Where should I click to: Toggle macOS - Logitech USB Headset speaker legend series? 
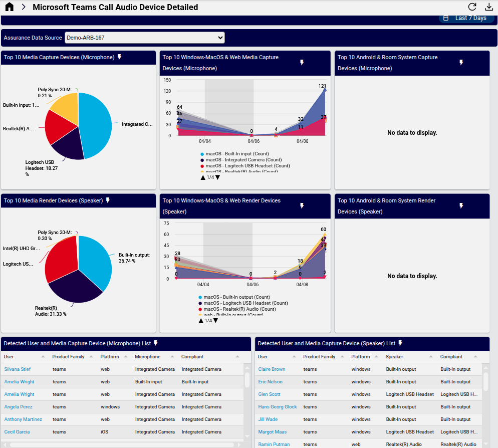tap(243, 303)
